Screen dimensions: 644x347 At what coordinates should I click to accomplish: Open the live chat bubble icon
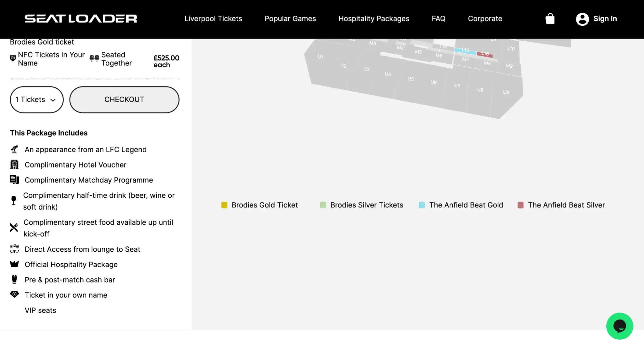[620, 326]
